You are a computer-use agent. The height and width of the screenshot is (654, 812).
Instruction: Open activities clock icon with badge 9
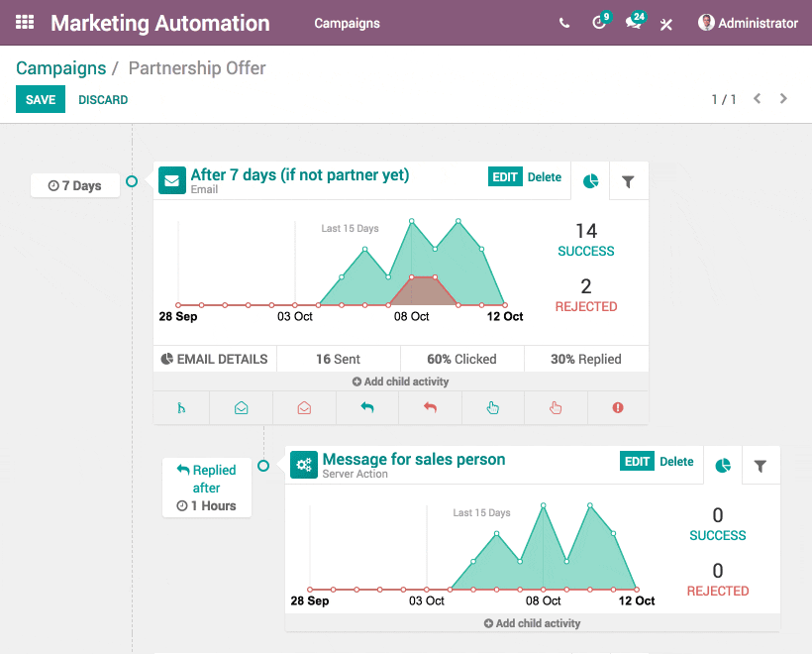pos(599,23)
